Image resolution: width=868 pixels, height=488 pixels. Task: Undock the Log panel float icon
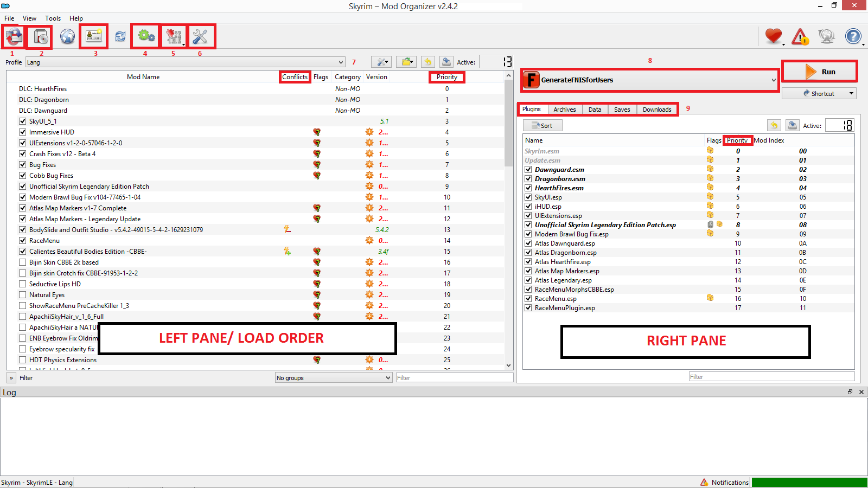850,391
